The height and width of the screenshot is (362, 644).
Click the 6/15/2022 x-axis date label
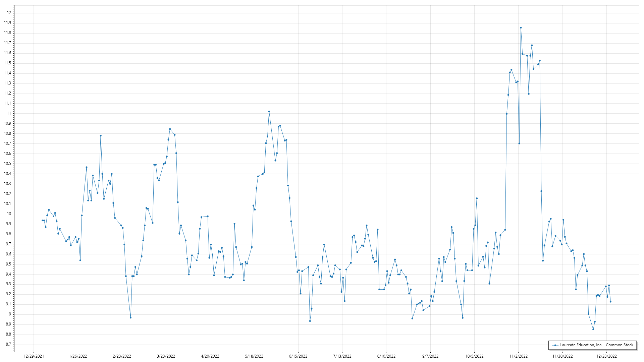coord(298,356)
